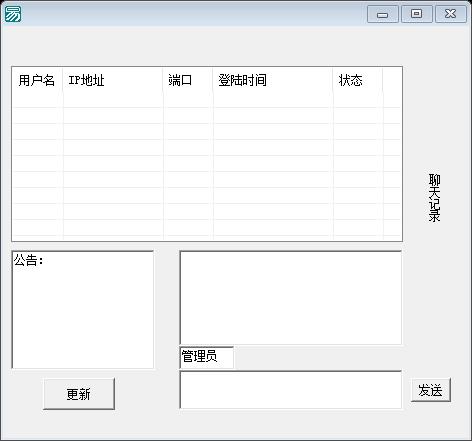Click the 用户名 column header
The image size is (472, 441).
tap(37, 80)
